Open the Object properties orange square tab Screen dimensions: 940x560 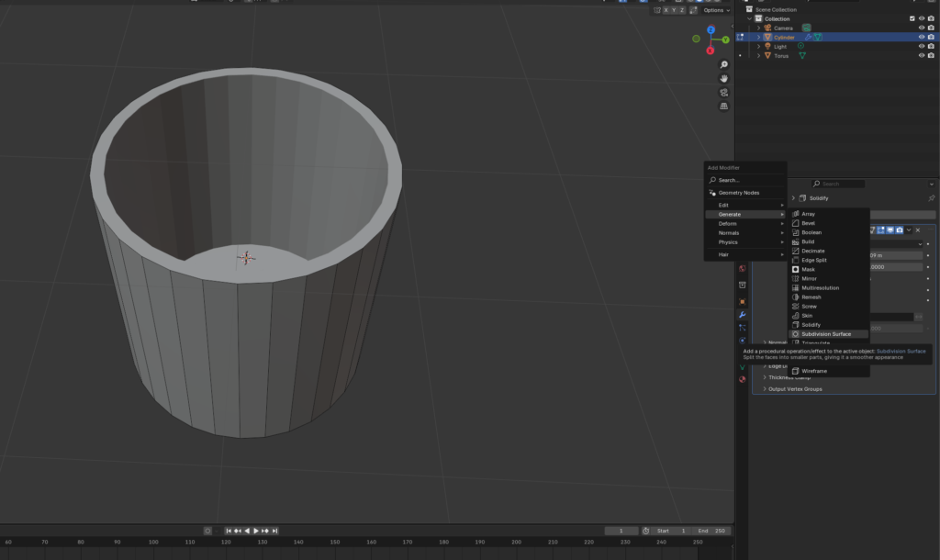tap(742, 301)
